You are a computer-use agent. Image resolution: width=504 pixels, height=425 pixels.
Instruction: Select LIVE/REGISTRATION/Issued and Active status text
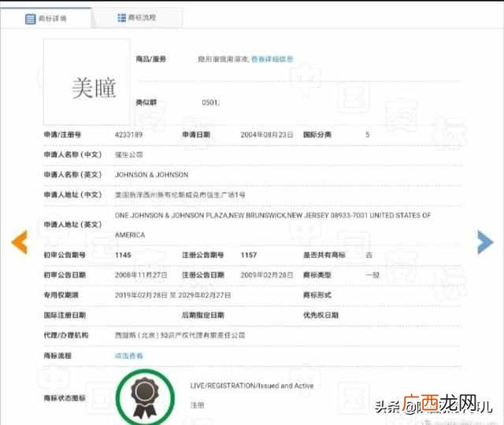(252, 386)
